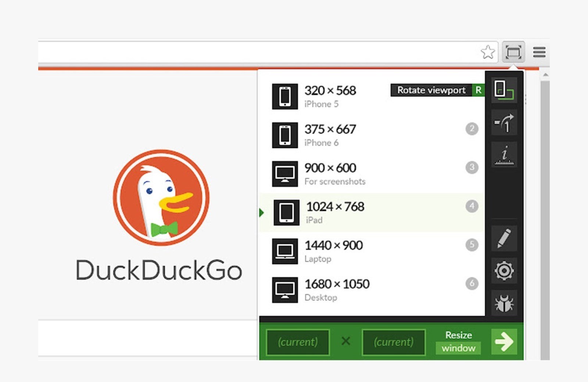Click the green arrow resize button
The height and width of the screenshot is (382, 588).
pyautogui.click(x=504, y=342)
